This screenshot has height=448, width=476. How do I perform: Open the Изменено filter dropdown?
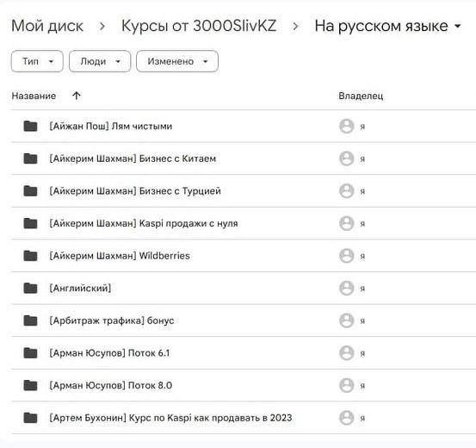coord(177,61)
